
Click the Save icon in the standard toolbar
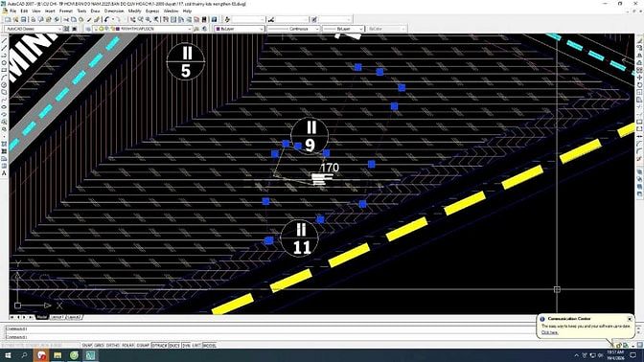pyautogui.click(x=23, y=20)
